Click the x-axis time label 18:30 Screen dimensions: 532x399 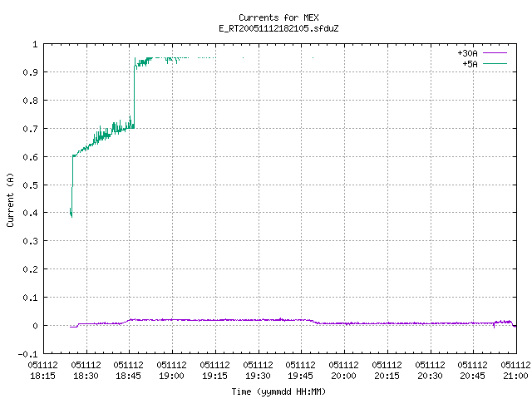pyautogui.click(x=86, y=376)
